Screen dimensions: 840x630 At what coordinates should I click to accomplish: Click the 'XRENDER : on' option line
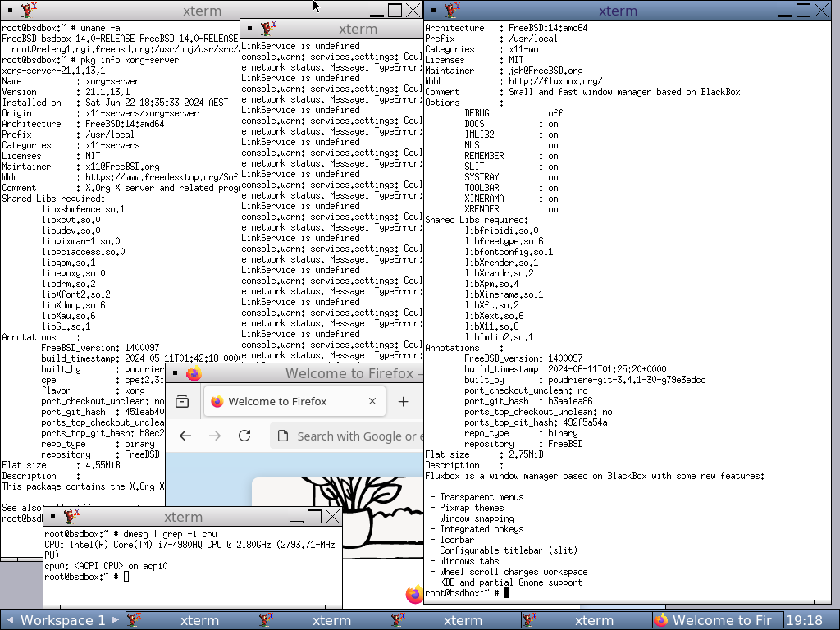(x=511, y=209)
